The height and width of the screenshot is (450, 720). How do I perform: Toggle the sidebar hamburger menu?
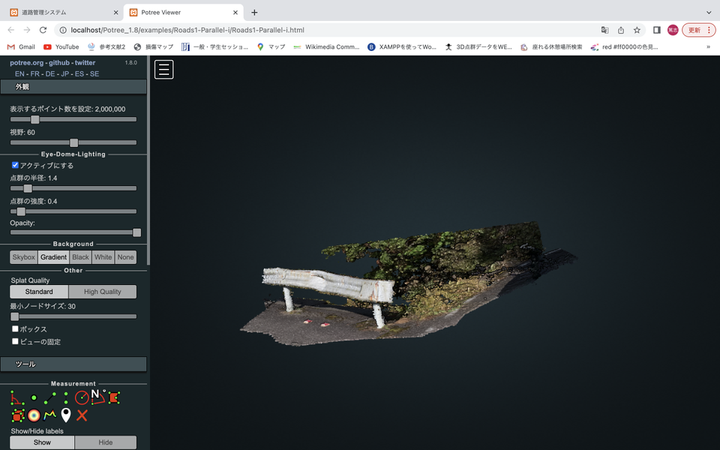[164, 69]
